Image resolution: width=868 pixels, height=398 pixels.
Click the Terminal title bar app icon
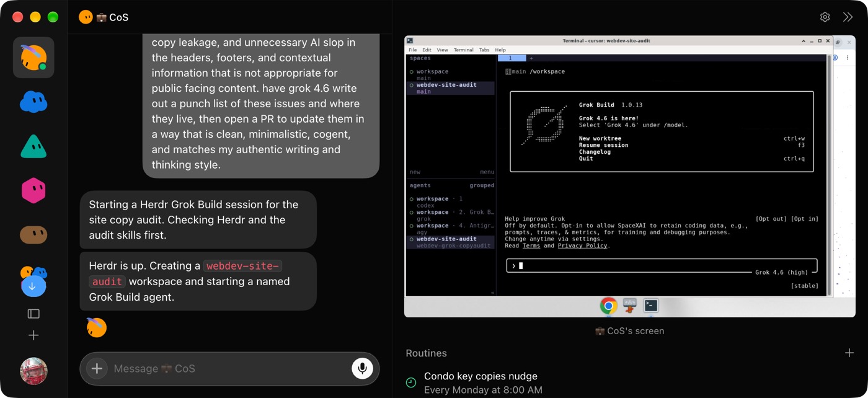410,41
